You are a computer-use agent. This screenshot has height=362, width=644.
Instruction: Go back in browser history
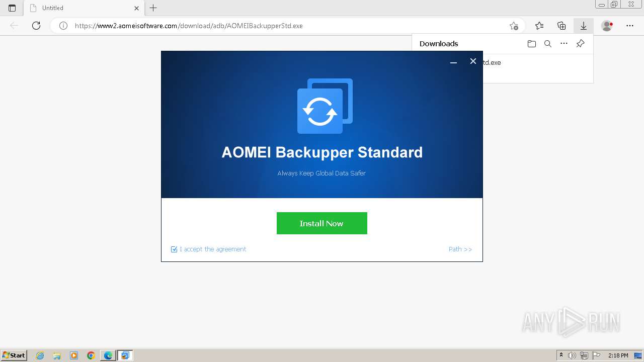click(x=14, y=26)
